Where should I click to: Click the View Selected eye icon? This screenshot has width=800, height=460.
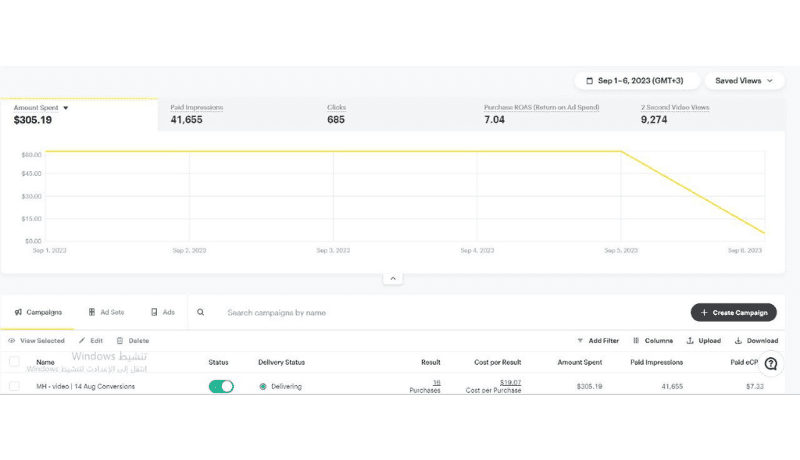[12, 341]
